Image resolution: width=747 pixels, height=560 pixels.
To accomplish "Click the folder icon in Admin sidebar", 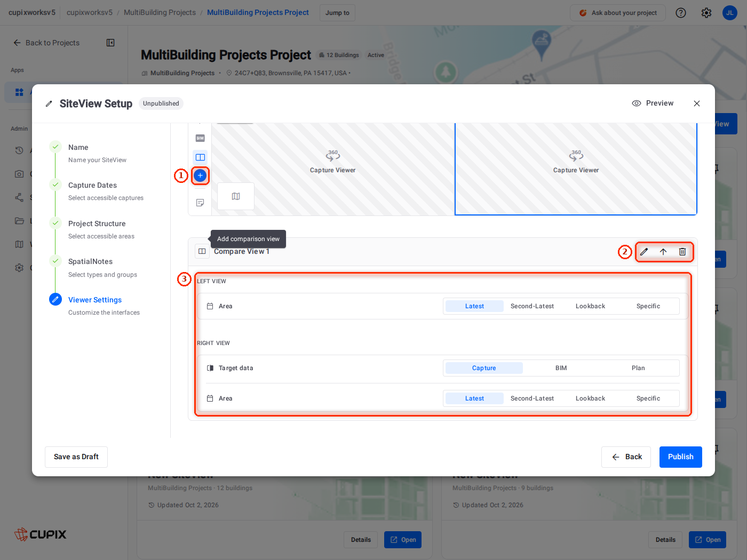I will pyautogui.click(x=19, y=221).
